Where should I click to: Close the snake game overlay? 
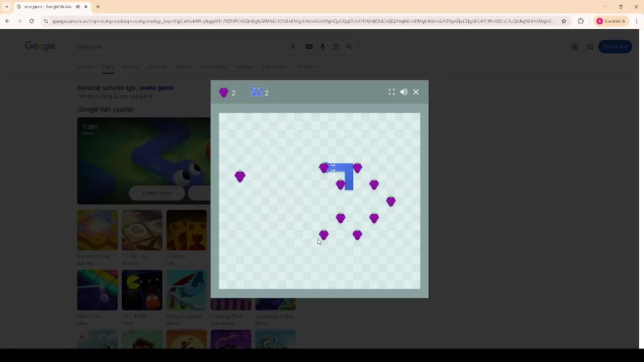pyautogui.click(x=416, y=92)
